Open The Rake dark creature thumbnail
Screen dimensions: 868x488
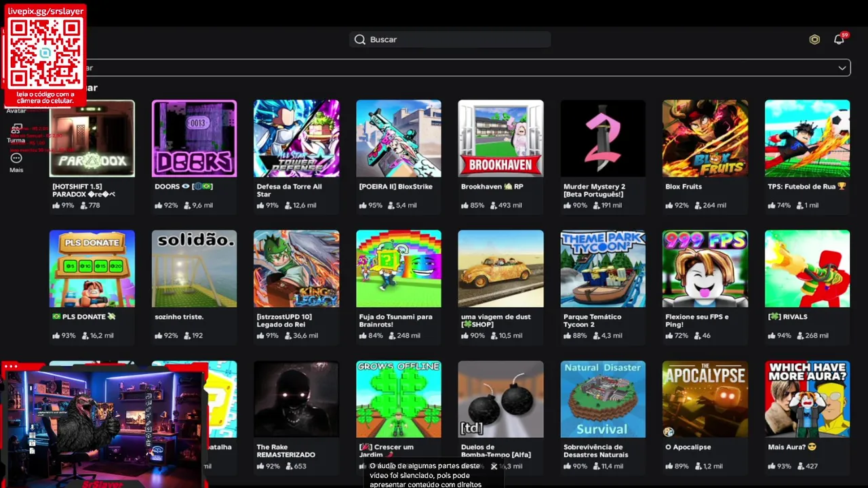pos(296,399)
